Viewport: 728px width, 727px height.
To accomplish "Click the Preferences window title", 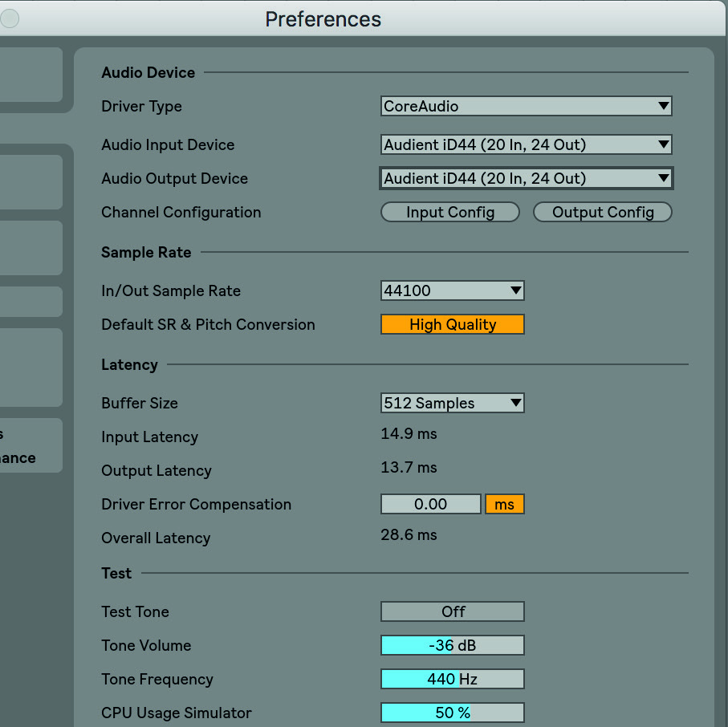I will click(x=323, y=19).
